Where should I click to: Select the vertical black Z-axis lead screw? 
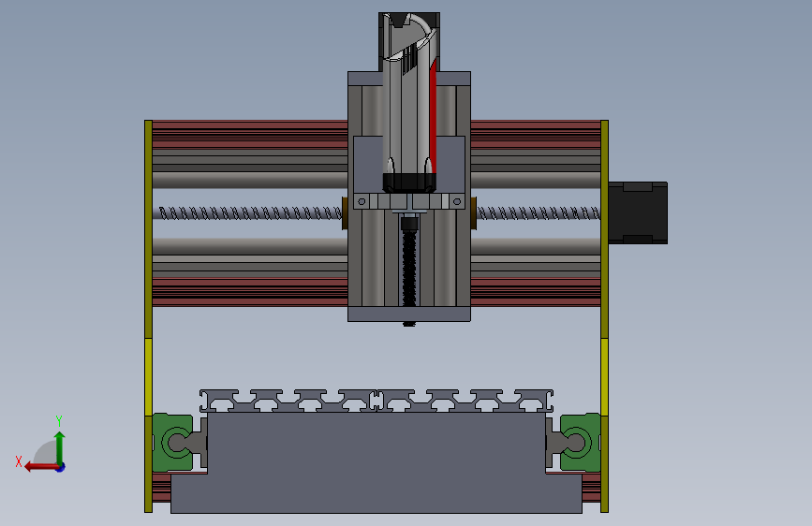[409, 270]
